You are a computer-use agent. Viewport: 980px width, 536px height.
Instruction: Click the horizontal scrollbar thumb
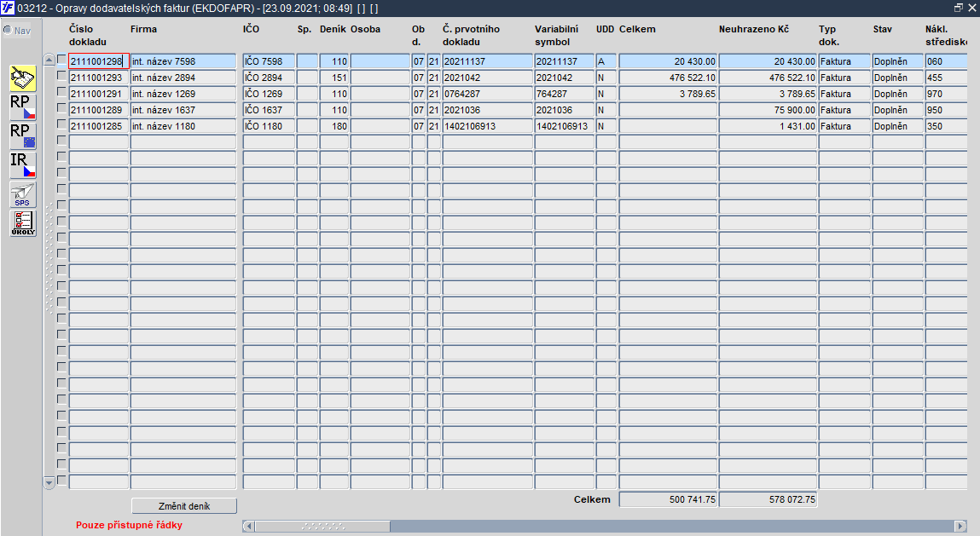322,526
